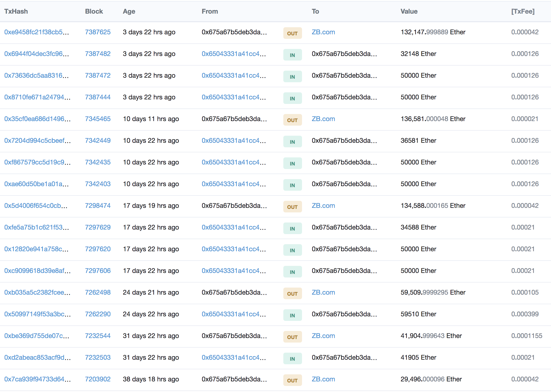551x392 pixels.
Task: Open transaction 0xe9458fc21f38cb5...
Action: (37, 32)
